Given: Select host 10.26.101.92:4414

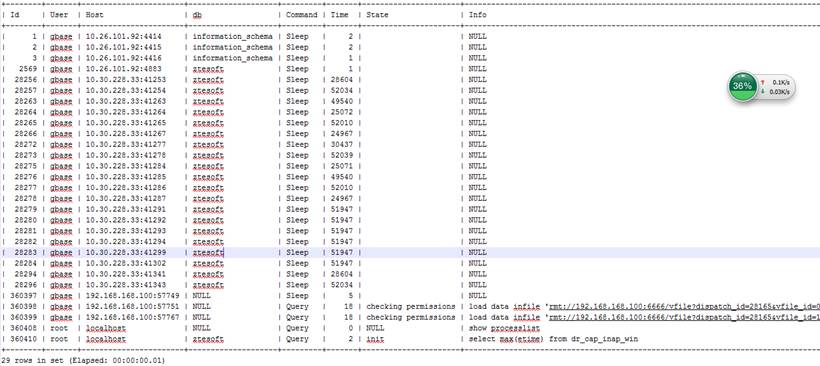Looking at the screenshot, I should tap(123, 37).
